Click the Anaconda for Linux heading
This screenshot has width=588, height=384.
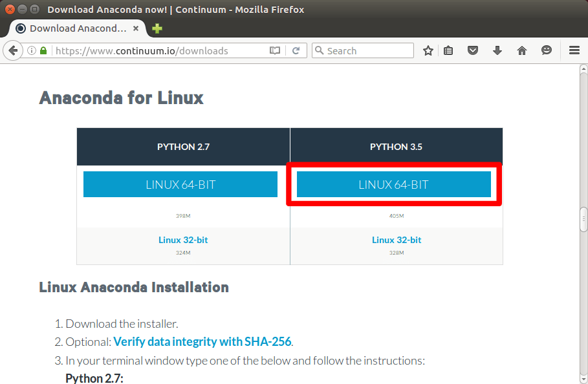pos(121,98)
